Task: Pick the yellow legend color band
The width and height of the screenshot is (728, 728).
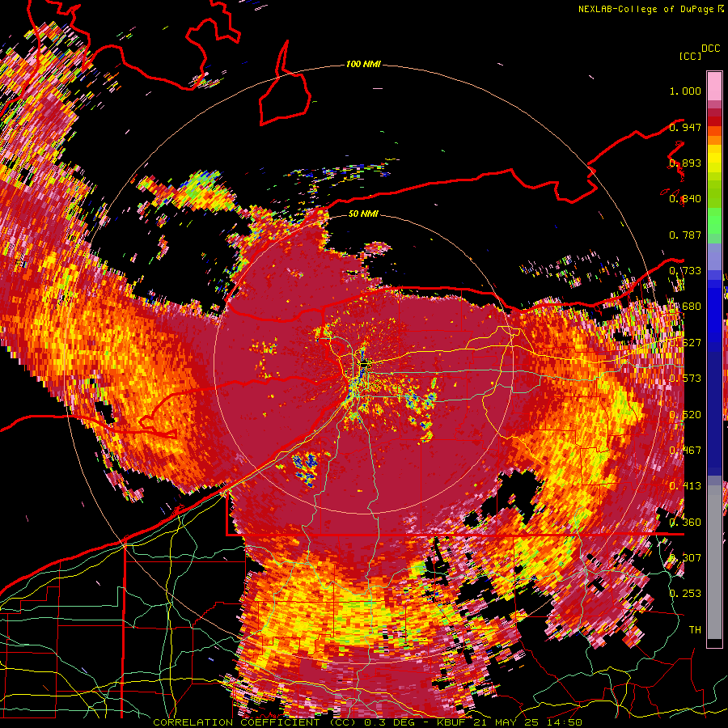Action: point(714,159)
